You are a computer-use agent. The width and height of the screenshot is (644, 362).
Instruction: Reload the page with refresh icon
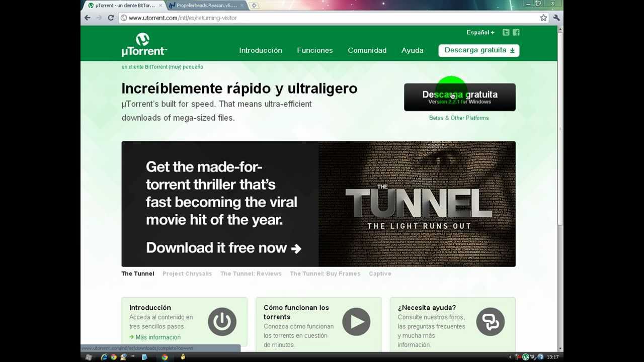tap(111, 18)
